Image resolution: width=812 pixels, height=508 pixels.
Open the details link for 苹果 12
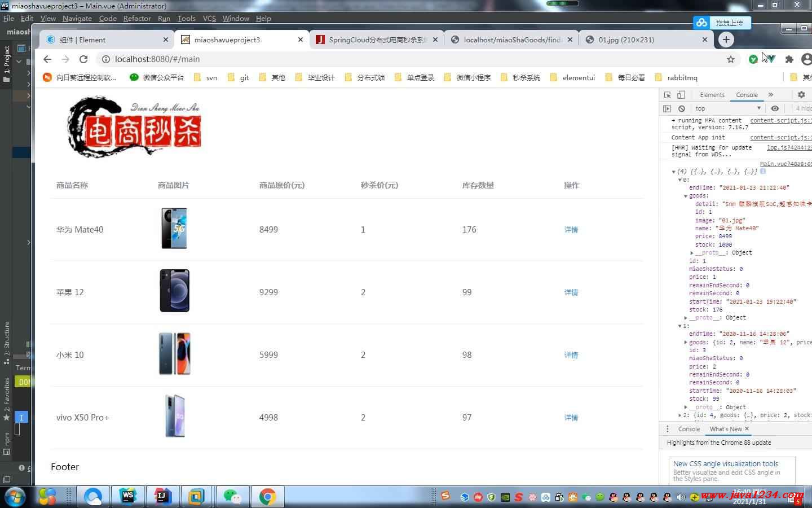[571, 292]
